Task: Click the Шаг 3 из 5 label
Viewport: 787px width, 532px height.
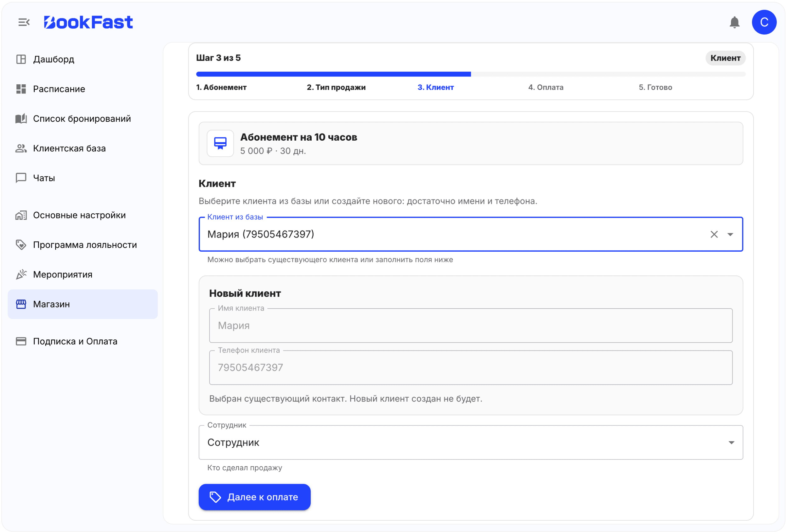Action: [x=218, y=58]
